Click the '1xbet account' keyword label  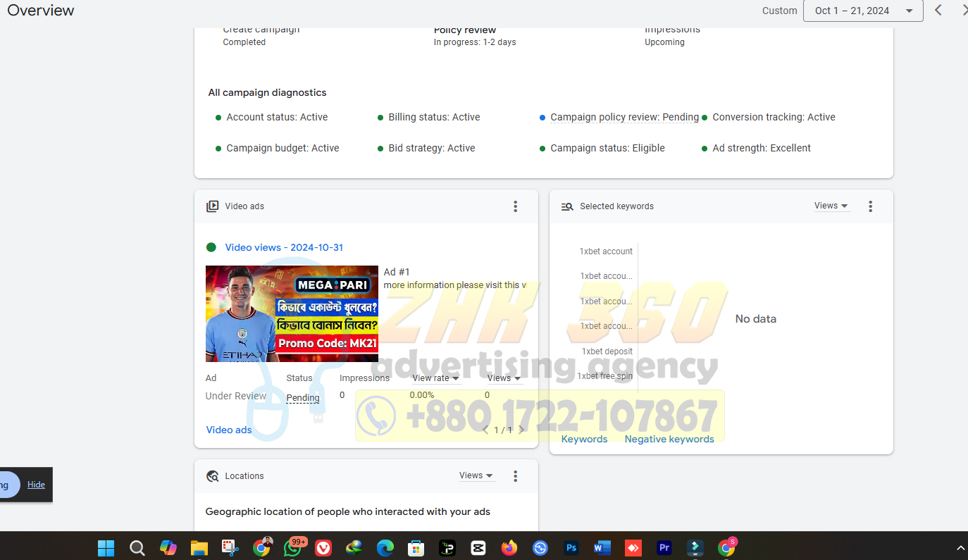(606, 251)
